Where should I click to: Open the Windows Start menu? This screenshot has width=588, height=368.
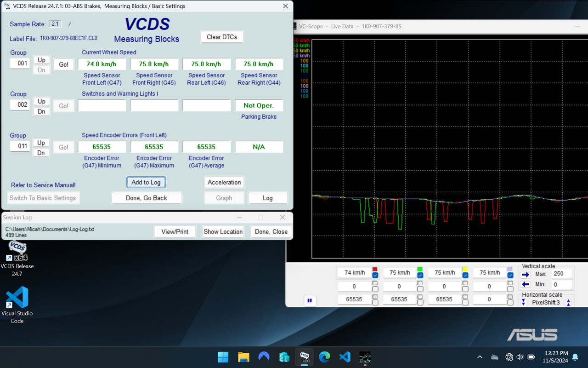223,357
